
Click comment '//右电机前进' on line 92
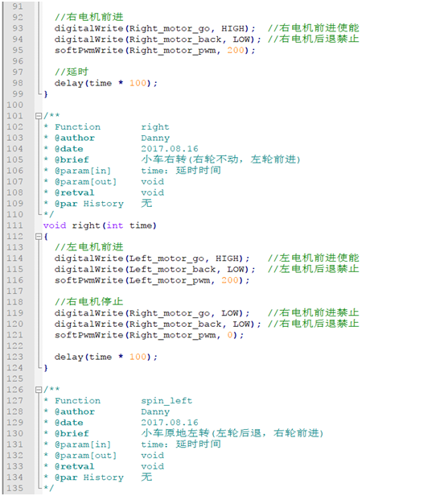tap(88, 17)
